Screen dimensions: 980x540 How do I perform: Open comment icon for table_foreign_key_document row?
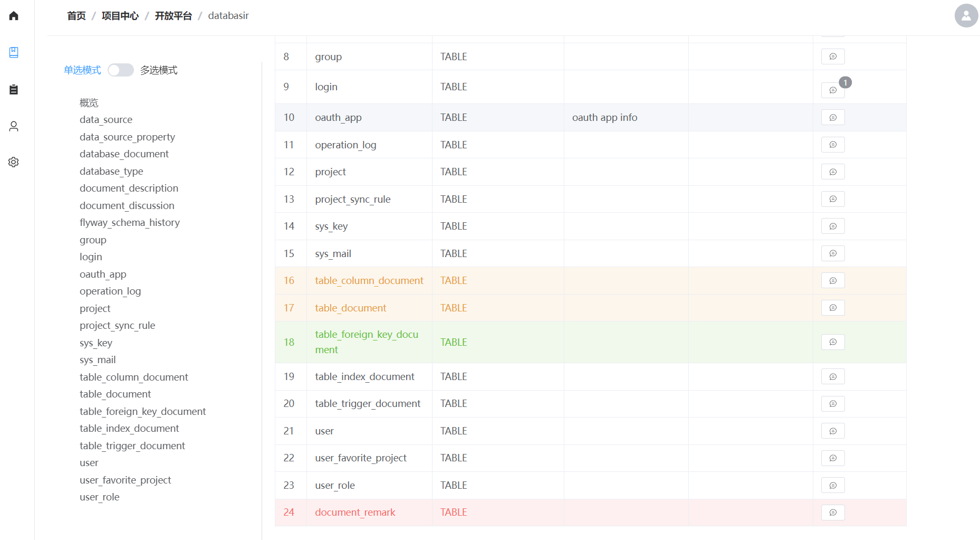point(832,342)
